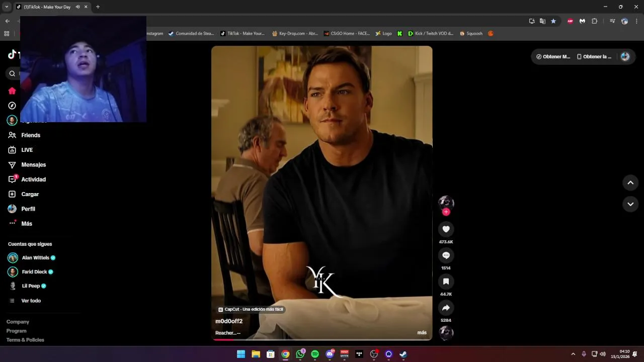Share video with arrow icon
Screen dimensions: 644x362
tap(446, 308)
